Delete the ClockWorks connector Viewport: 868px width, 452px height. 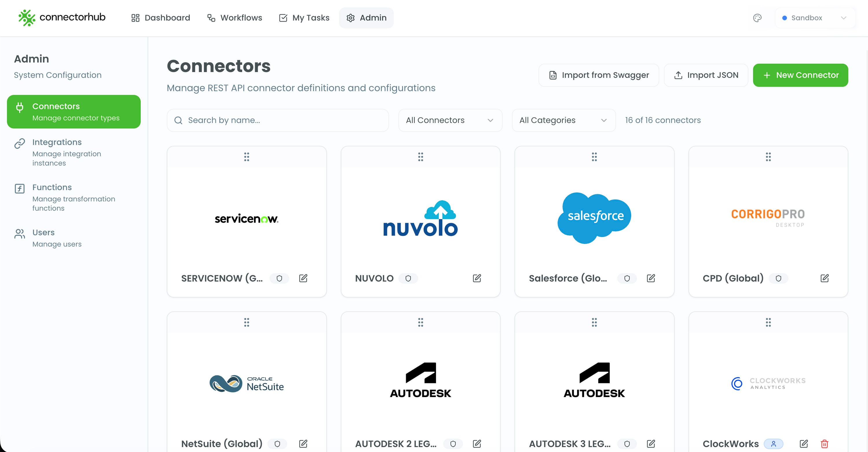[x=824, y=444]
